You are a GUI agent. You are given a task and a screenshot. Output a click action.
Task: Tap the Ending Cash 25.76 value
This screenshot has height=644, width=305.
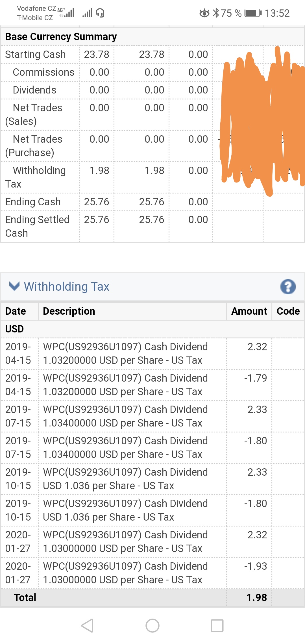97,202
